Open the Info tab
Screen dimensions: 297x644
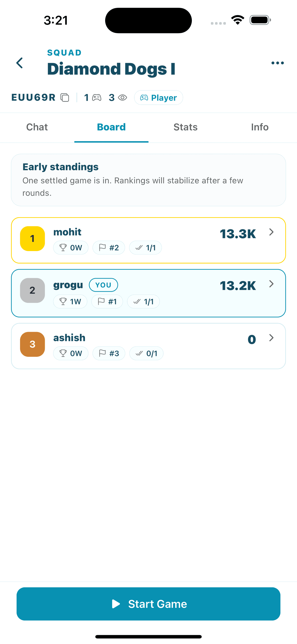click(x=260, y=127)
